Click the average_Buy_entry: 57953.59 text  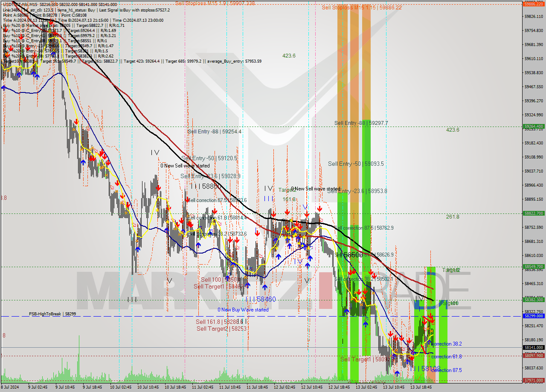235,61
